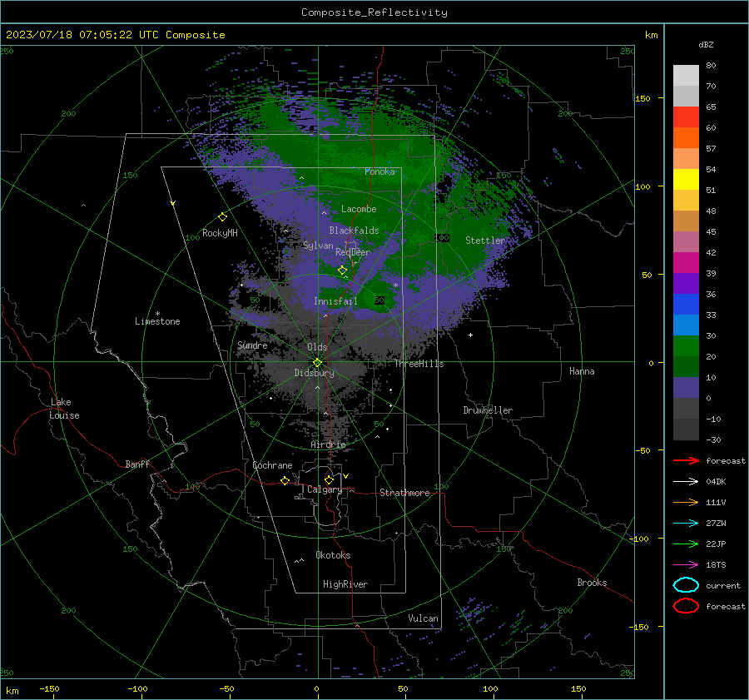Click the current legend label

(x=723, y=585)
